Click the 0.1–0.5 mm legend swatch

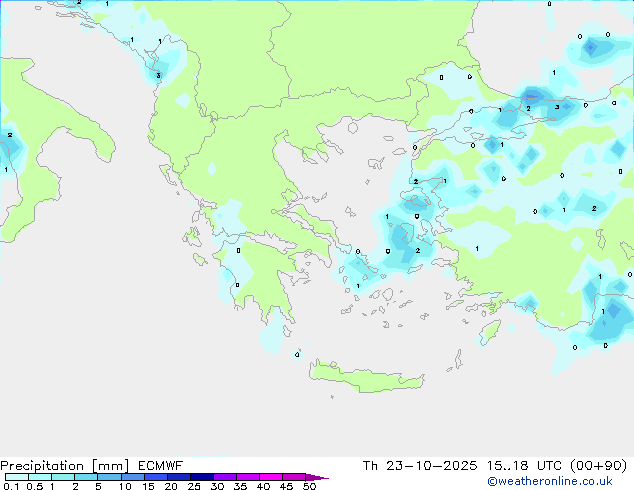tap(17, 477)
